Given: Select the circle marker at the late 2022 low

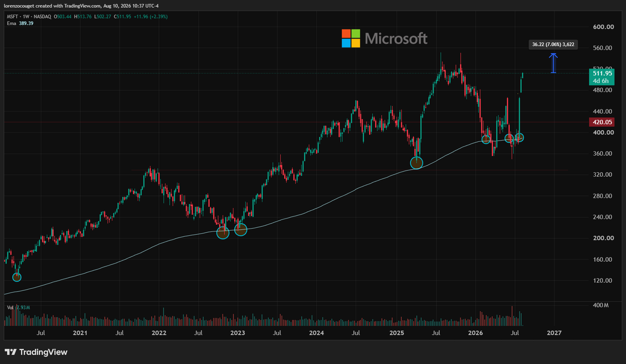Looking at the screenshot, I should [223, 233].
